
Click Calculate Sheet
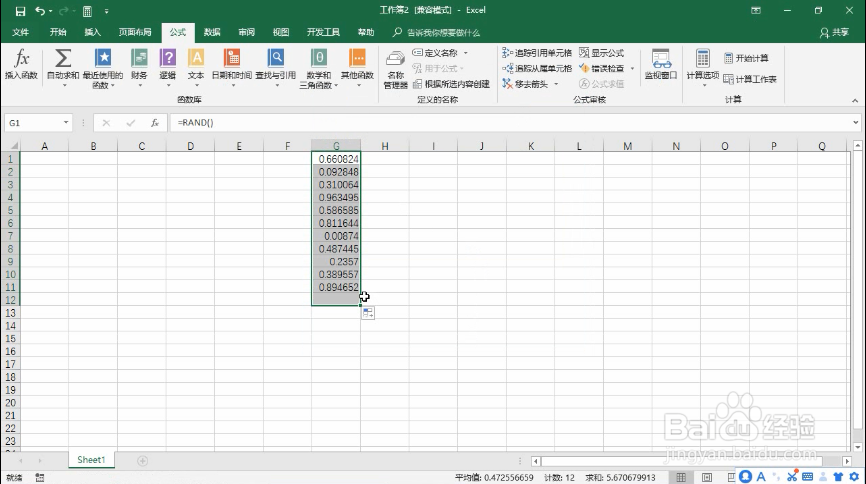pyautogui.click(x=749, y=79)
